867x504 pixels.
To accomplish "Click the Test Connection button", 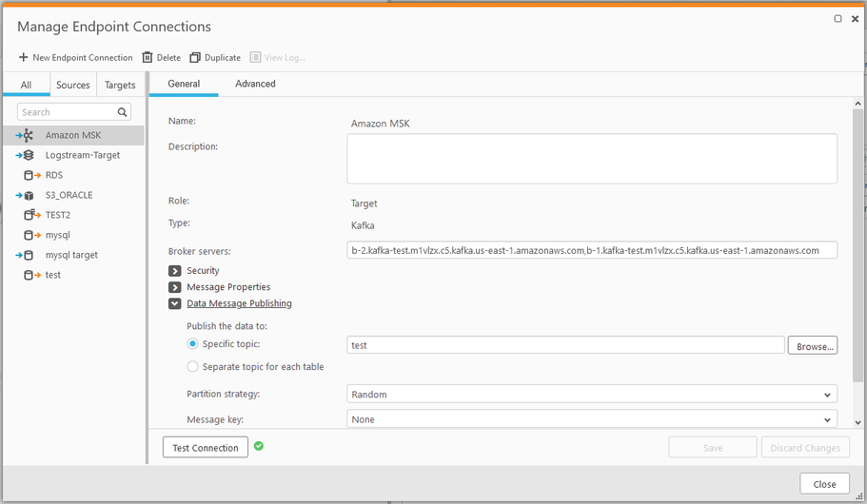I will point(206,447).
